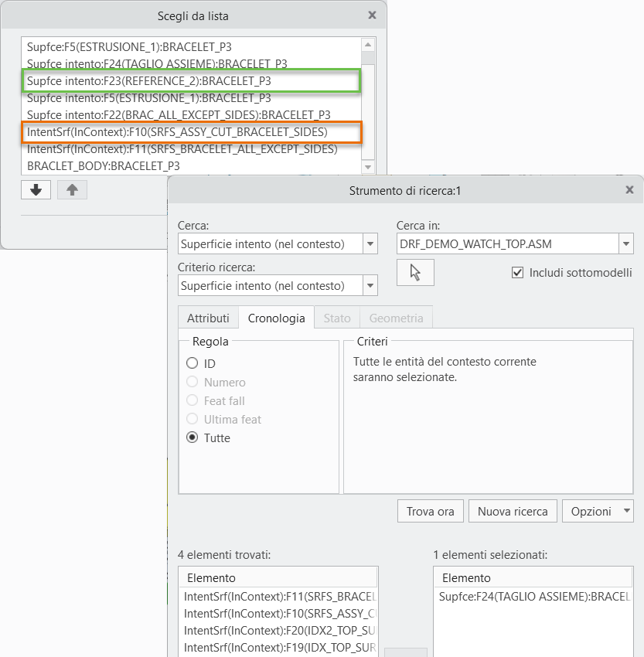Select Supfce intento:F23(REFERENCE_2):BRACELET_P3 entry
Screen dimensions: 644x657
(192, 81)
